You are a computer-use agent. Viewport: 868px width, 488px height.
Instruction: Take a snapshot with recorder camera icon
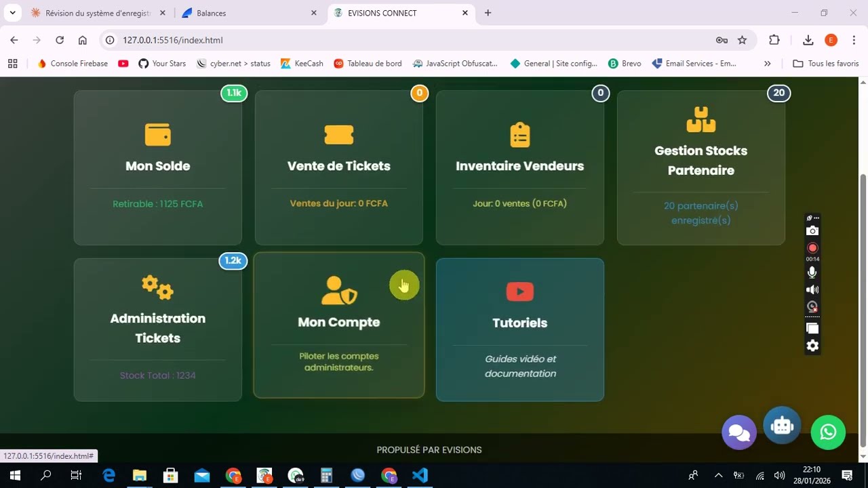point(812,231)
